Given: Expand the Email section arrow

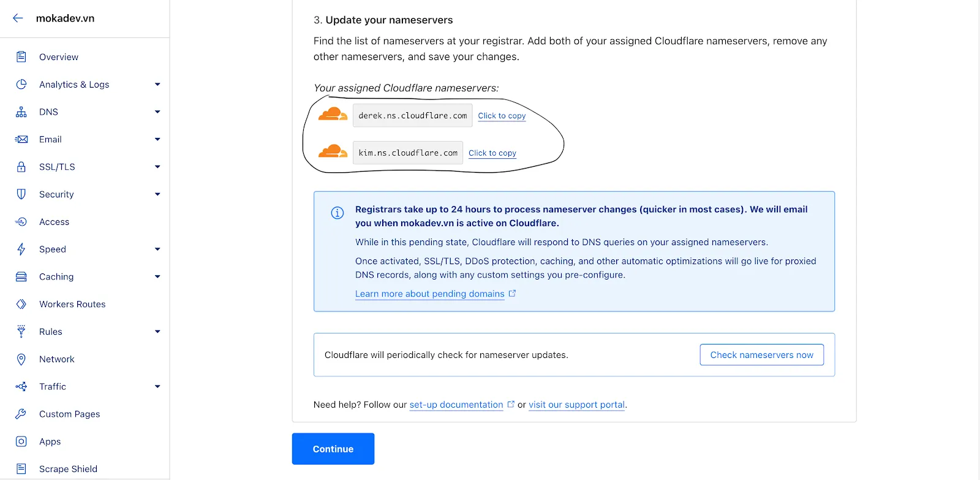Looking at the screenshot, I should point(157,140).
